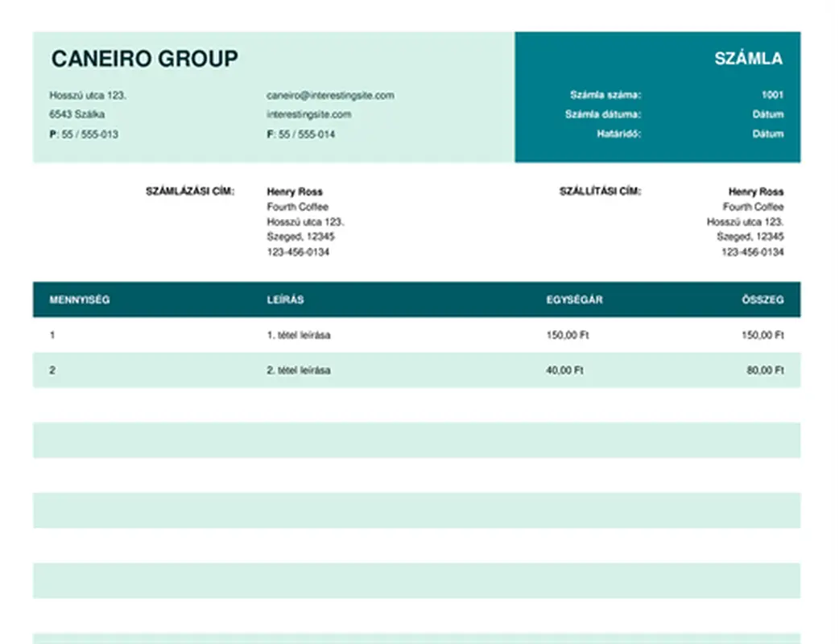
Task: Click the CANEIRO GROUP company title
Action: click(144, 59)
